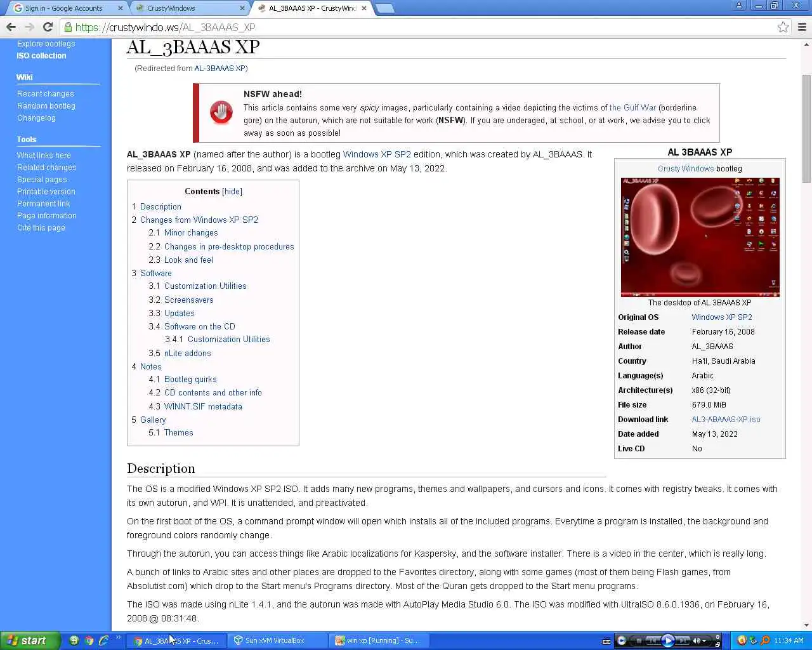Reload the current page
Viewport: 812px width, 650px height.
(x=48, y=27)
